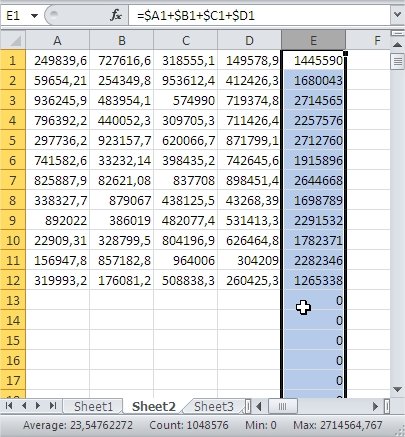This screenshot has height=437, width=405.
Task: Go to first sheet tab navigation arrow
Action: (x=9, y=406)
